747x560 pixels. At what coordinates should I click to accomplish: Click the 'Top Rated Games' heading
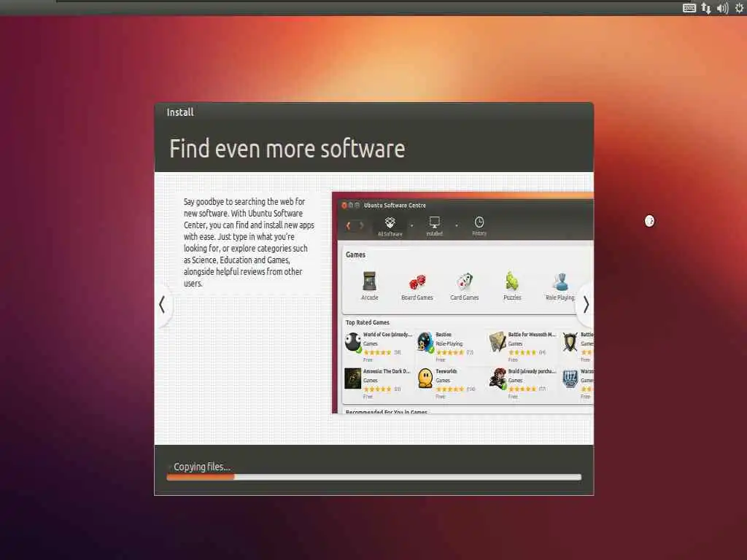click(368, 322)
